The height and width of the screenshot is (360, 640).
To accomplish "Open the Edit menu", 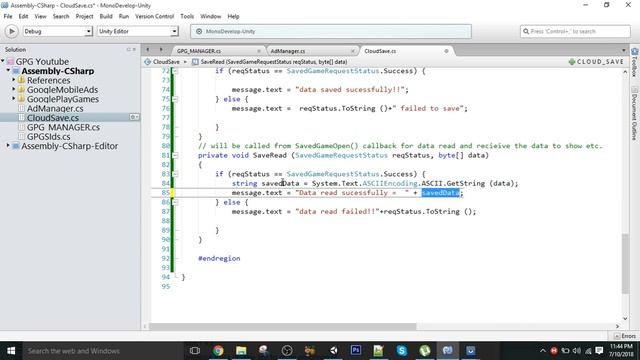I will (x=23, y=16).
